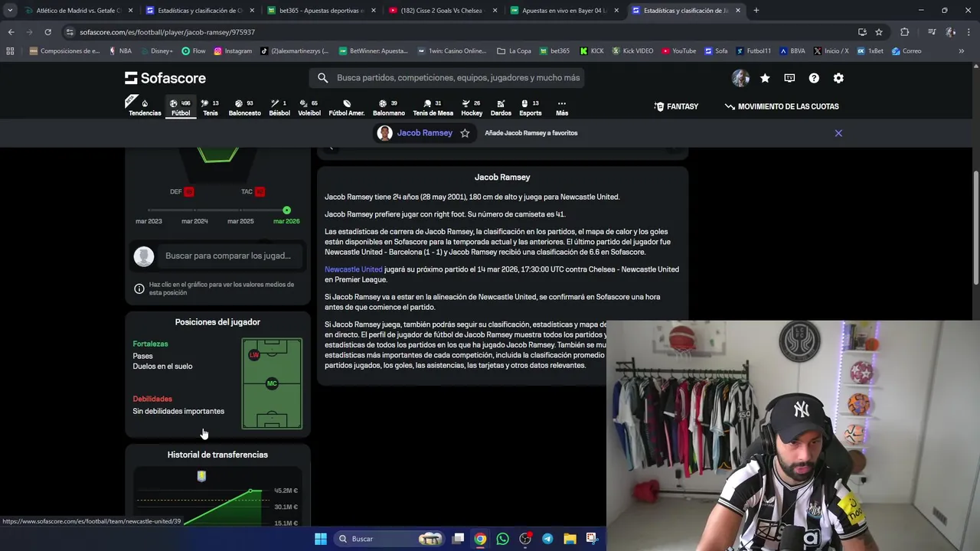This screenshot has width=980, height=551.
Task: Select the Baloncesto sport tab
Action: click(244, 107)
